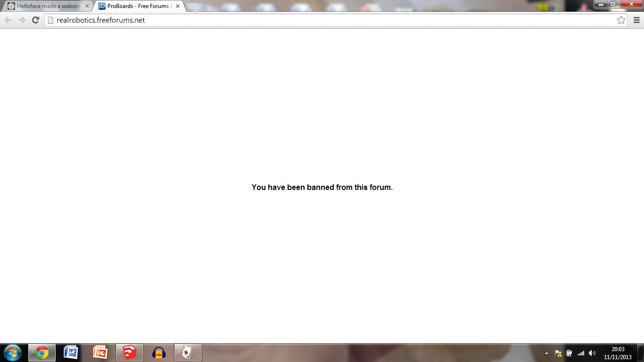Click the Show desktop strip

point(640,353)
